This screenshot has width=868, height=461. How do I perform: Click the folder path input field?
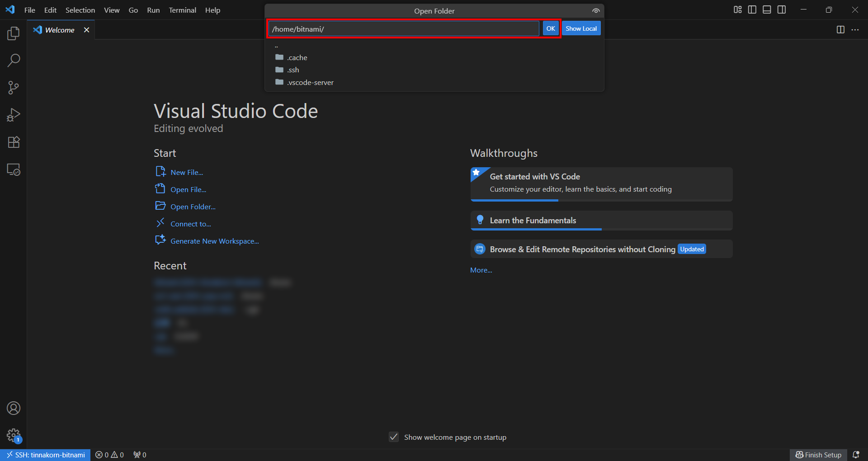[404, 29]
